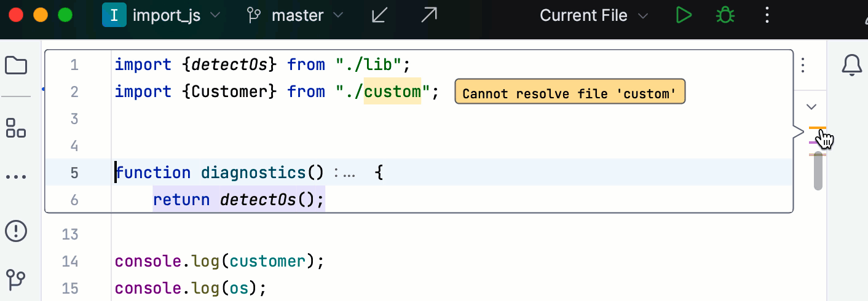
Task: Show more tool windows in left sidebar
Action: pyautogui.click(x=16, y=177)
